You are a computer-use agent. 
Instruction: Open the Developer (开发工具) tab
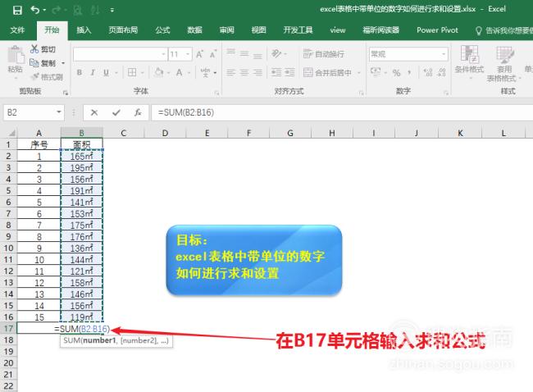tap(298, 30)
